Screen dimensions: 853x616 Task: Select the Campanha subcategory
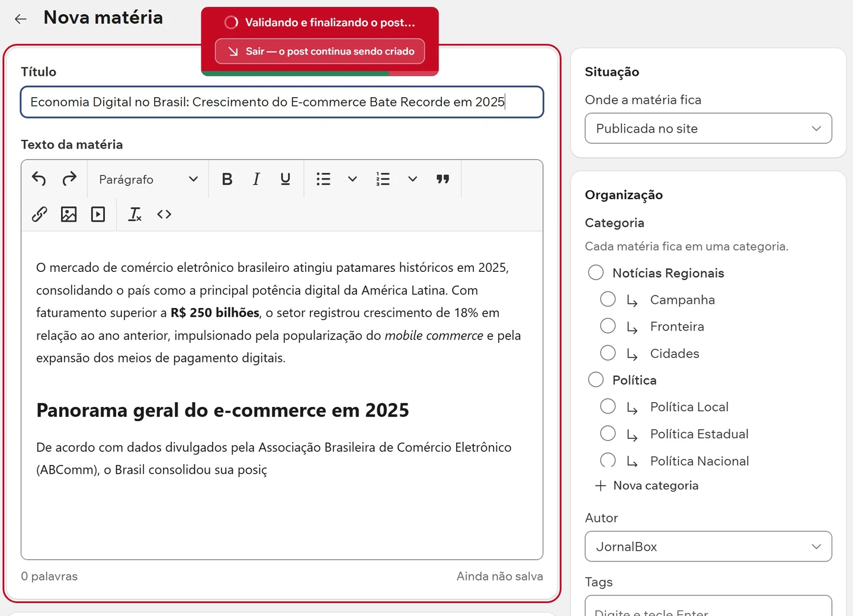coord(608,299)
